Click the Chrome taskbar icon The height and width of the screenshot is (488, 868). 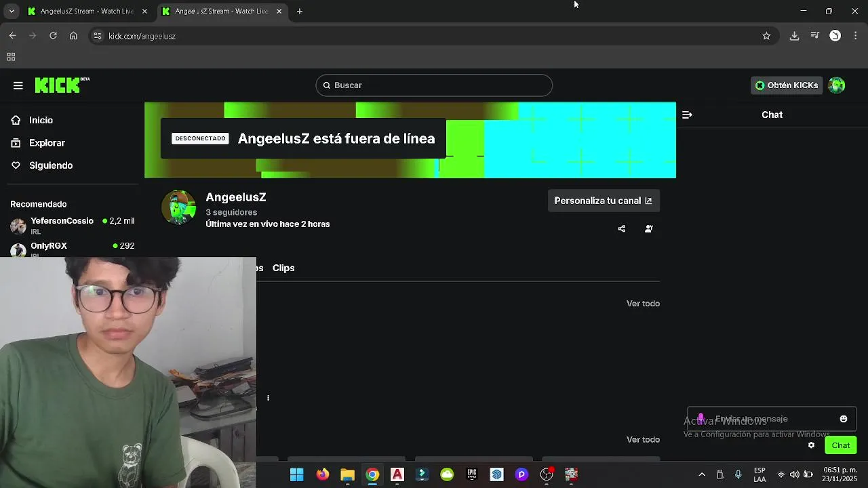(x=372, y=474)
